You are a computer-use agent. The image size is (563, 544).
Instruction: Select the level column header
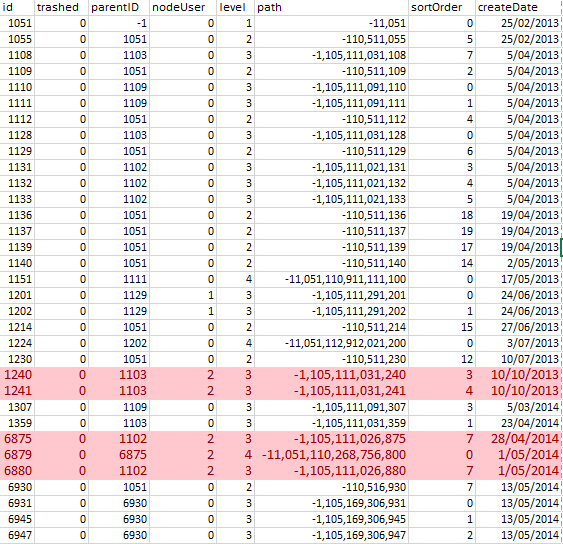click(236, 8)
